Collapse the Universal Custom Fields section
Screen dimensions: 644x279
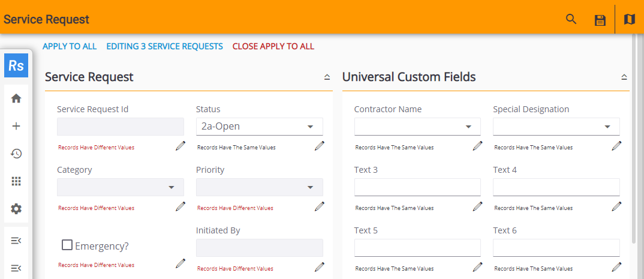[624, 77]
